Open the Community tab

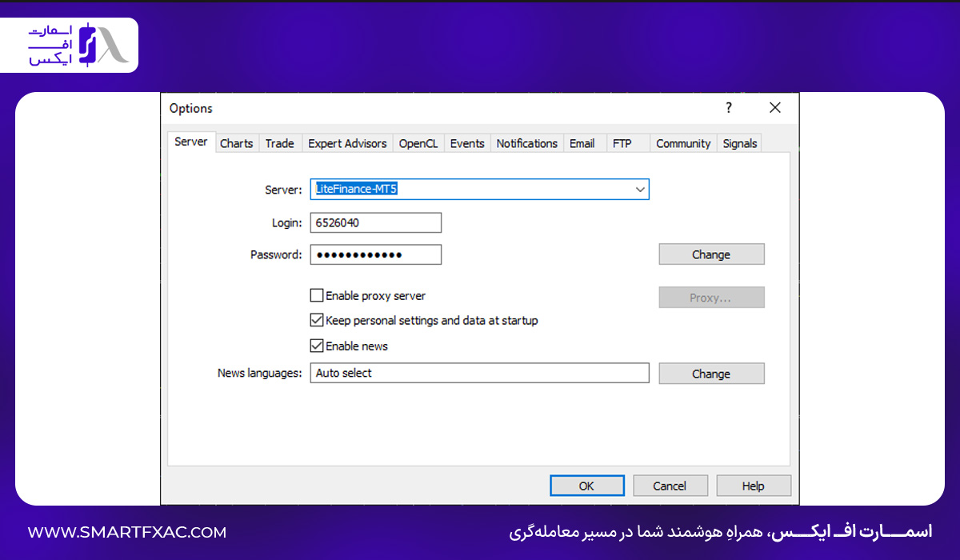pyautogui.click(x=683, y=143)
